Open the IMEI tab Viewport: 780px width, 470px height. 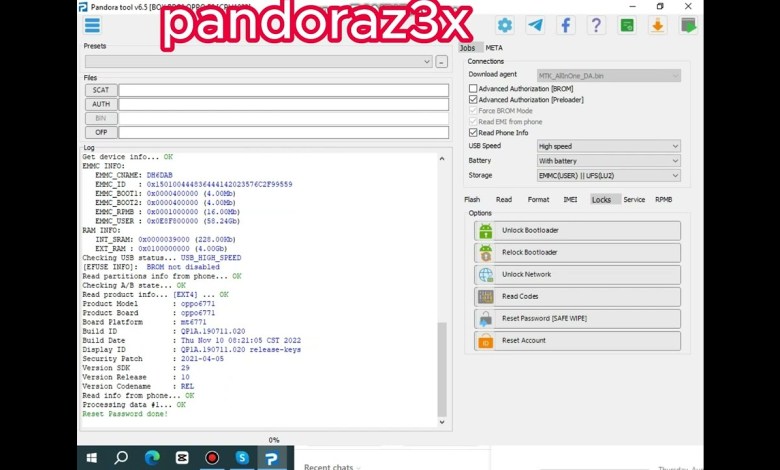point(570,199)
